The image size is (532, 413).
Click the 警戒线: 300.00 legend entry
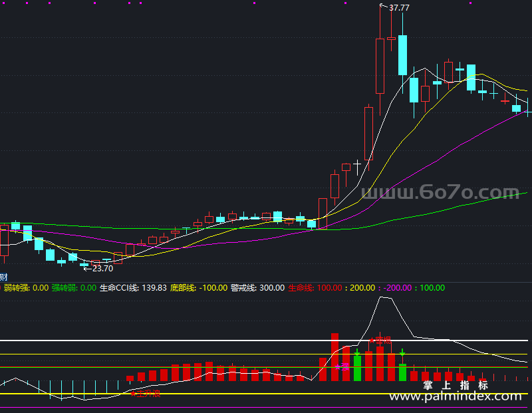(257, 288)
